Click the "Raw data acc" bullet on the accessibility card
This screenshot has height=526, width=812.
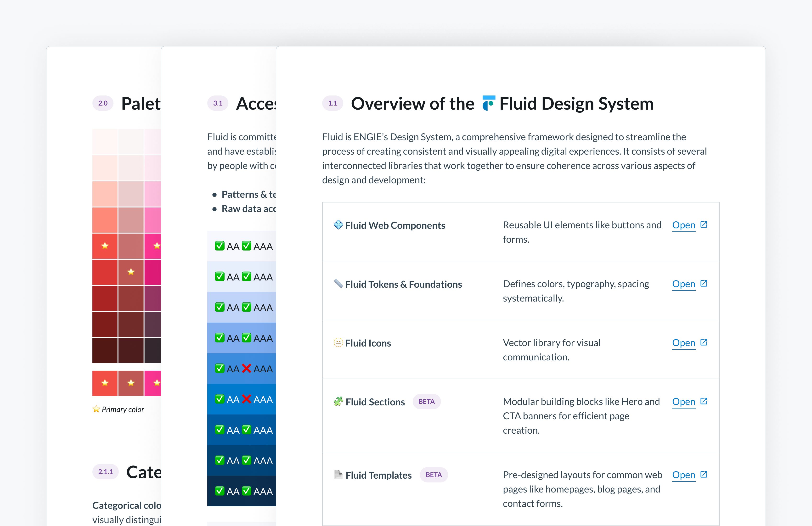tap(249, 209)
